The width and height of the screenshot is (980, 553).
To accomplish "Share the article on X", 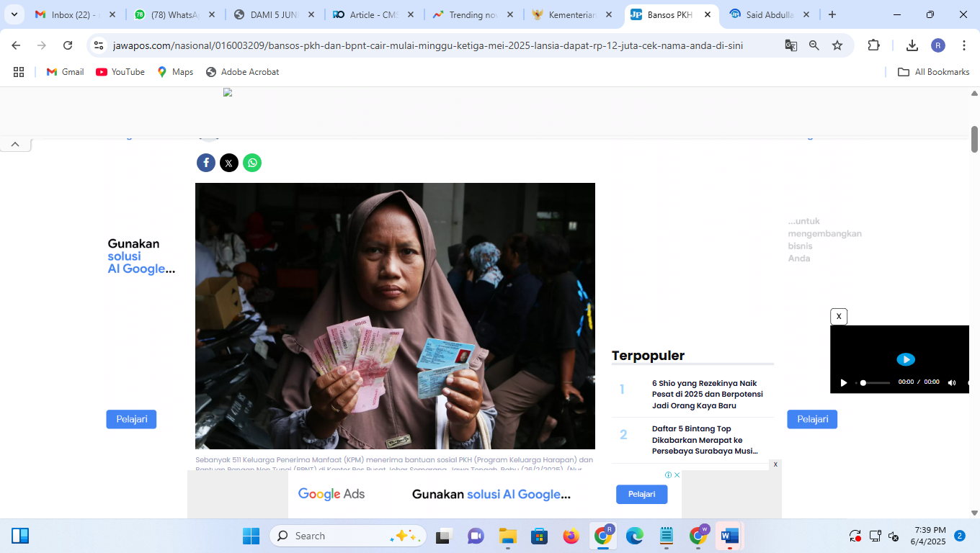I will (x=229, y=163).
